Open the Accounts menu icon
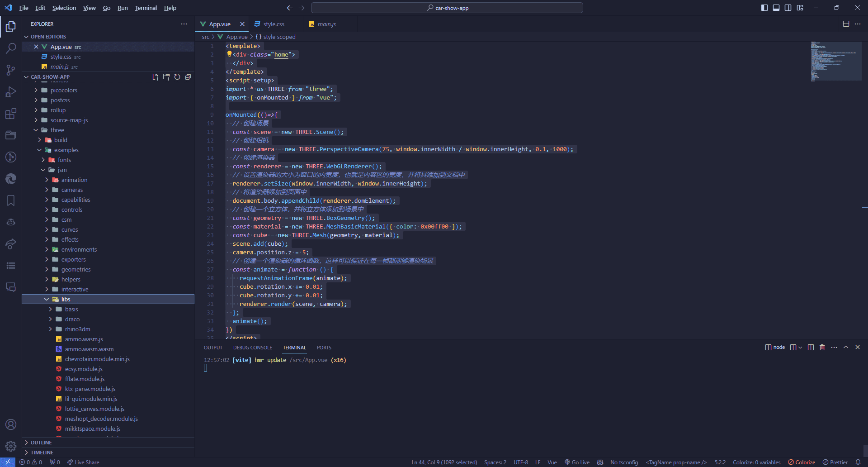The image size is (868, 467). 11,424
